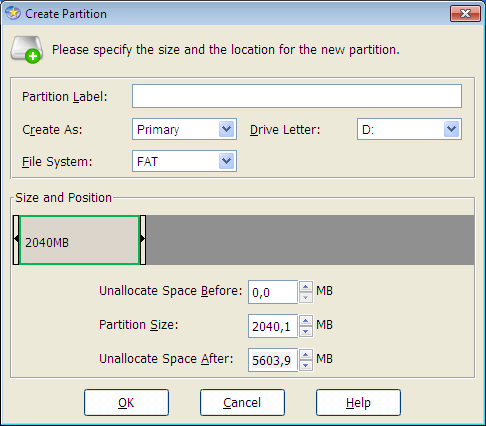486x426 pixels.
Task: Increase Partition Size with up arrow
Action: tap(306, 321)
